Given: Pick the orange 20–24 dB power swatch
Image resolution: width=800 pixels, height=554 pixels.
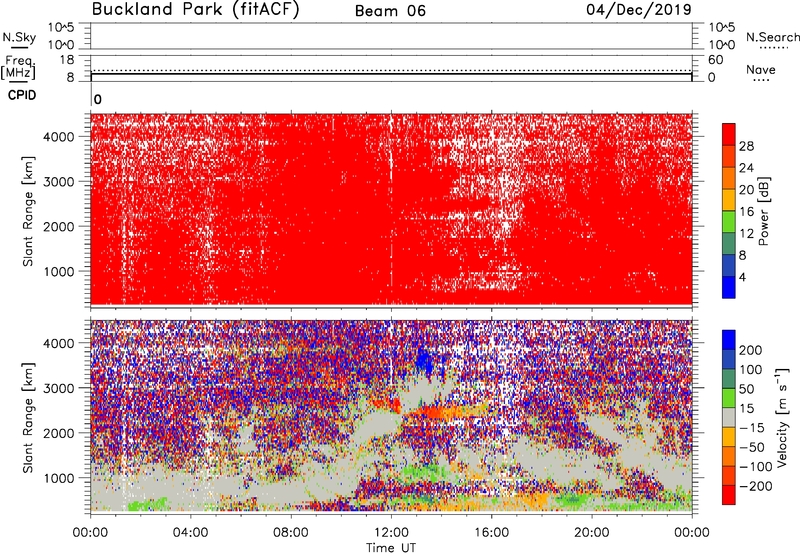Looking at the screenshot, I should click(729, 178).
